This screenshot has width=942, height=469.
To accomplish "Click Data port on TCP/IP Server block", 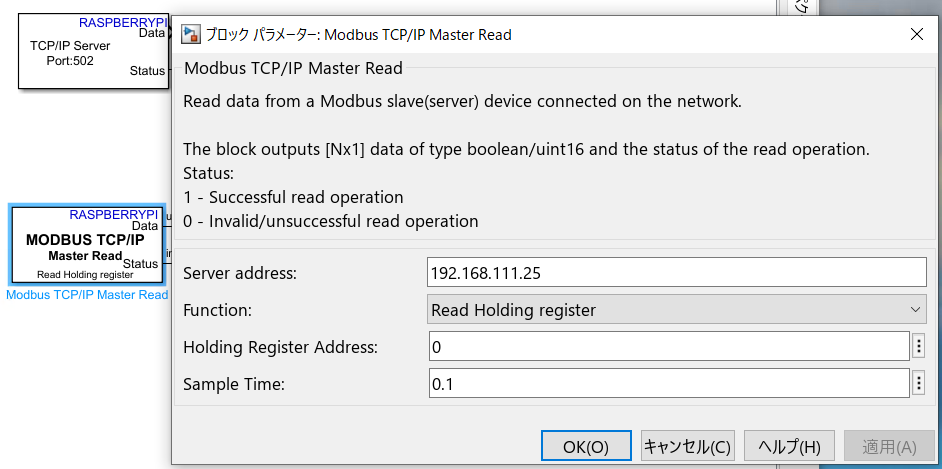I will [152, 33].
